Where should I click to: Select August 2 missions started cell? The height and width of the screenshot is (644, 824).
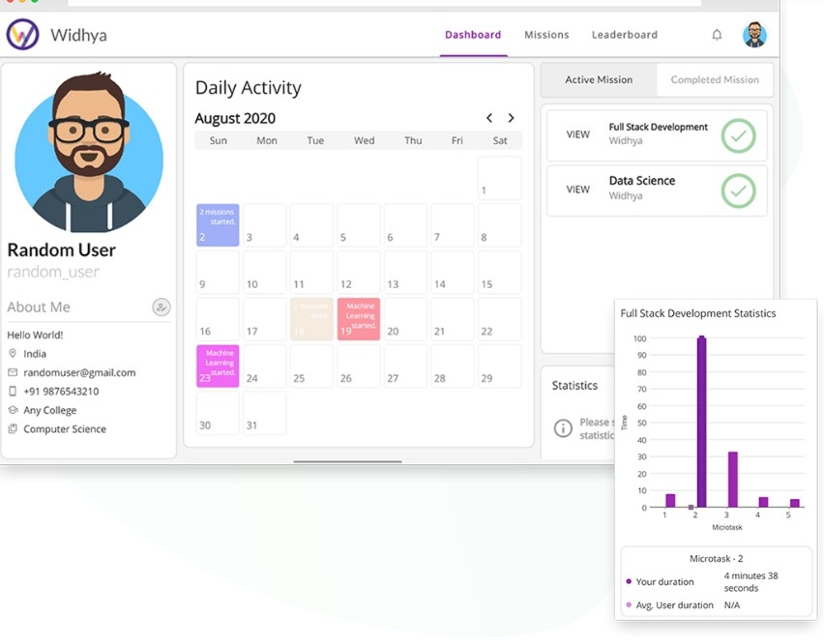coord(218,225)
